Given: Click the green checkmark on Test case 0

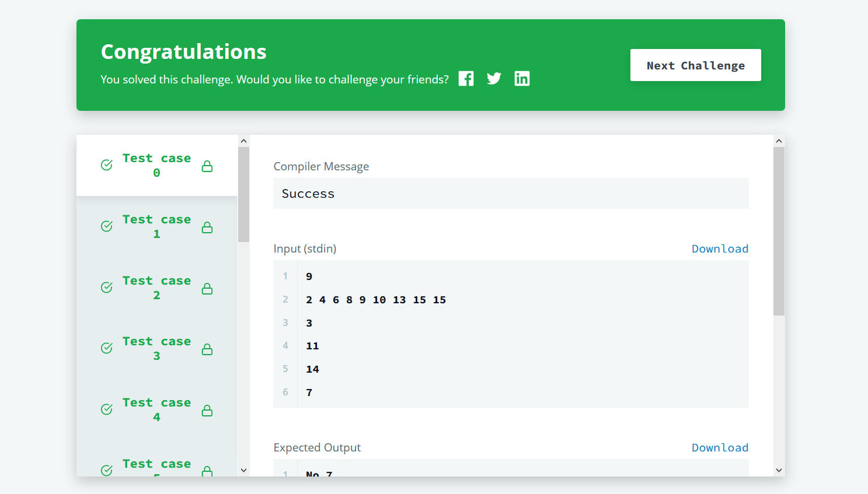Looking at the screenshot, I should click(106, 165).
